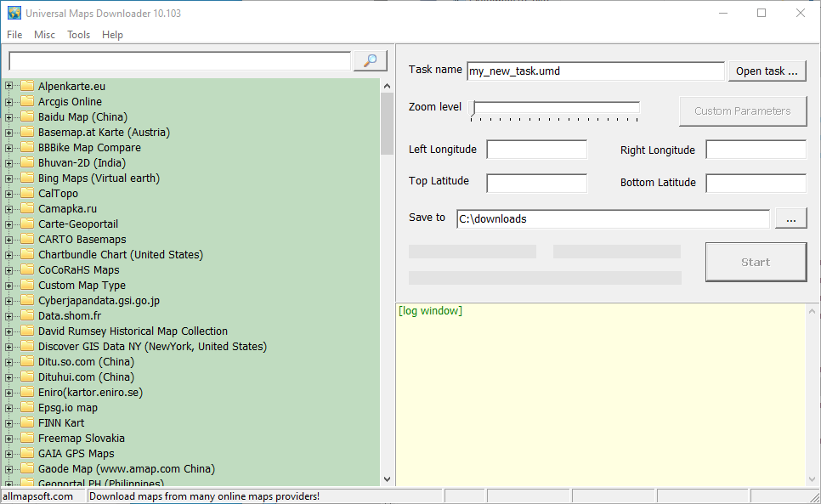
Task: Expand the Custom Map Type node
Action: (x=8, y=286)
